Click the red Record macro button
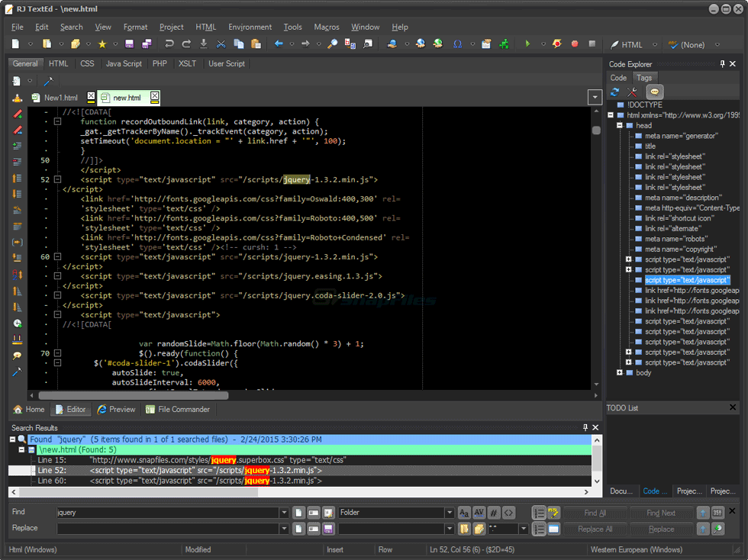The width and height of the screenshot is (748, 560). (x=575, y=44)
